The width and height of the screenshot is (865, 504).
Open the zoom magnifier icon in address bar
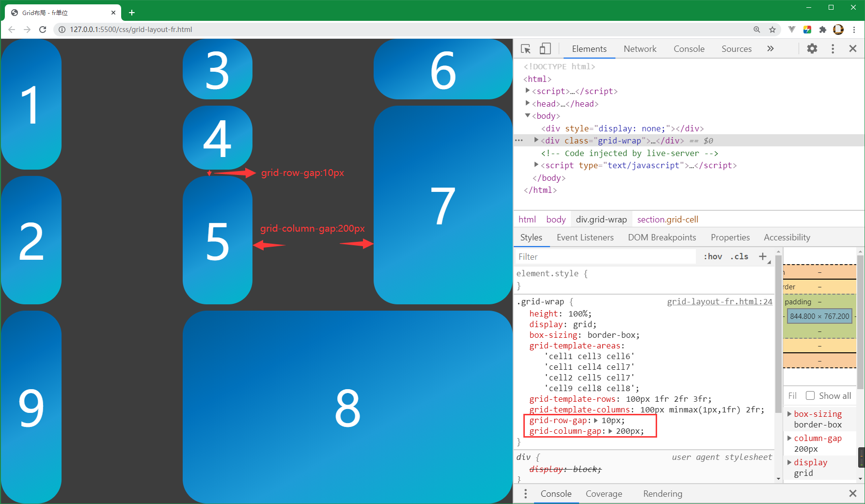(x=757, y=30)
